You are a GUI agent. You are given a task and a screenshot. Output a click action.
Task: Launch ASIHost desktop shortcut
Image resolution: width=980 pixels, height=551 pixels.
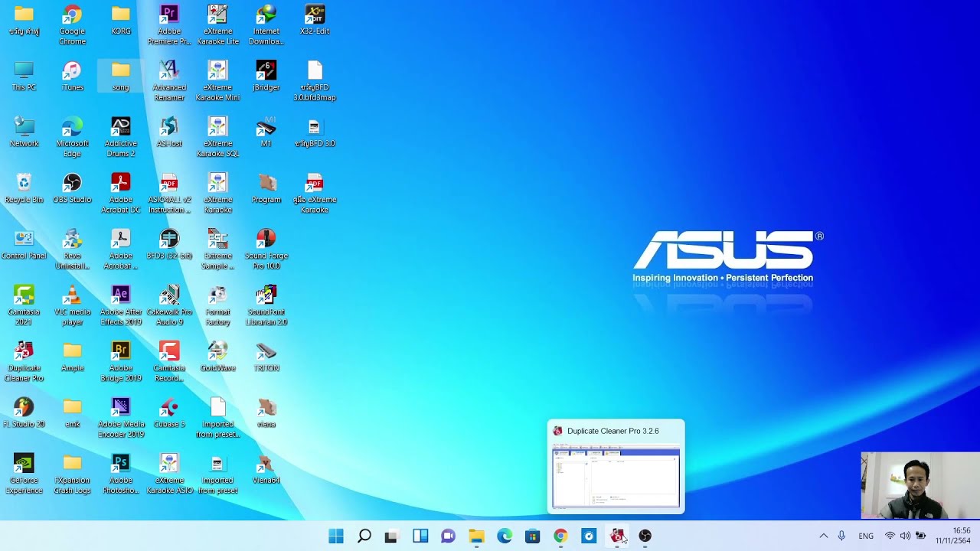169,132
